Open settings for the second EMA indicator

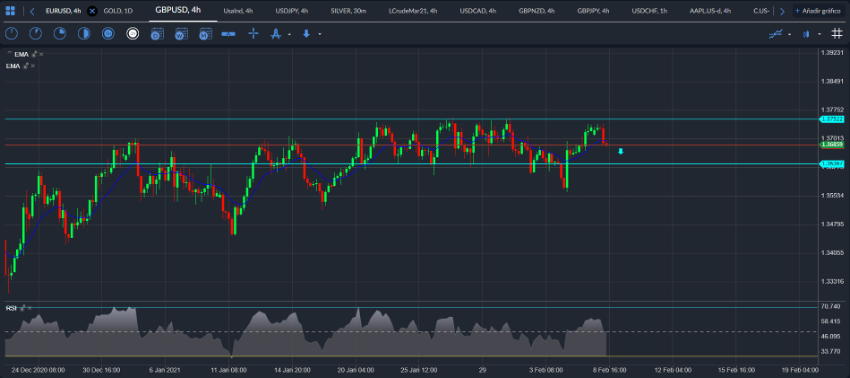(25, 66)
